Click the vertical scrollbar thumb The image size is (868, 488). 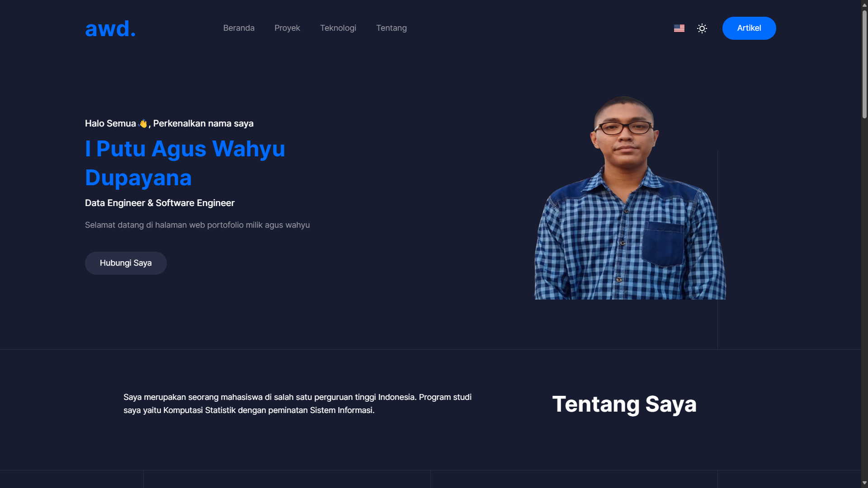coord(864,64)
